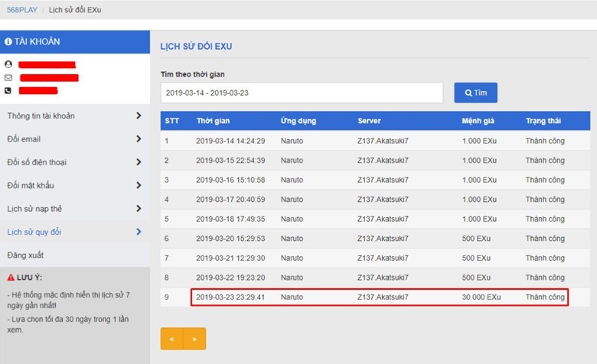Click Thành công status in row 9
Image resolution: width=597 pixels, height=364 pixels.
pyautogui.click(x=545, y=297)
